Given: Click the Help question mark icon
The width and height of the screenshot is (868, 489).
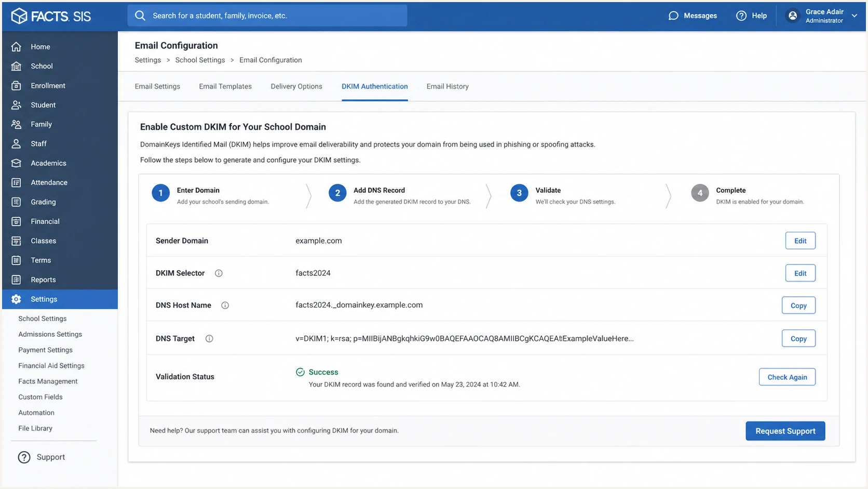Looking at the screenshot, I should click(x=741, y=16).
